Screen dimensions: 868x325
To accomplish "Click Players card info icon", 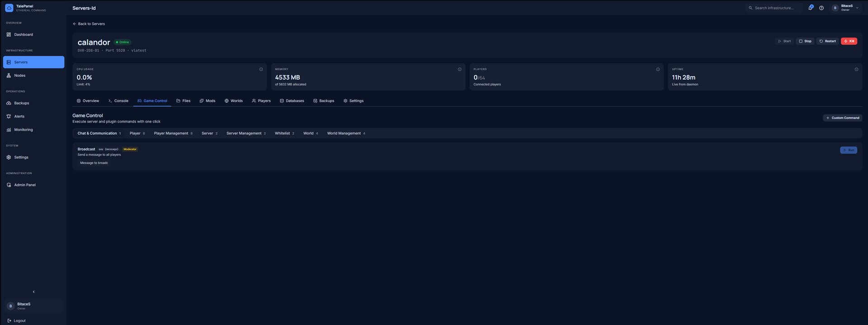I will point(658,69).
